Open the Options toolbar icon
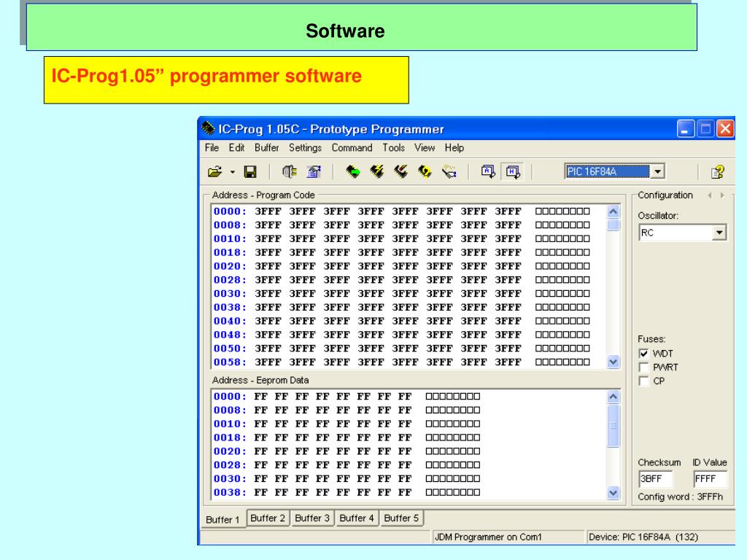 click(x=314, y=171)
